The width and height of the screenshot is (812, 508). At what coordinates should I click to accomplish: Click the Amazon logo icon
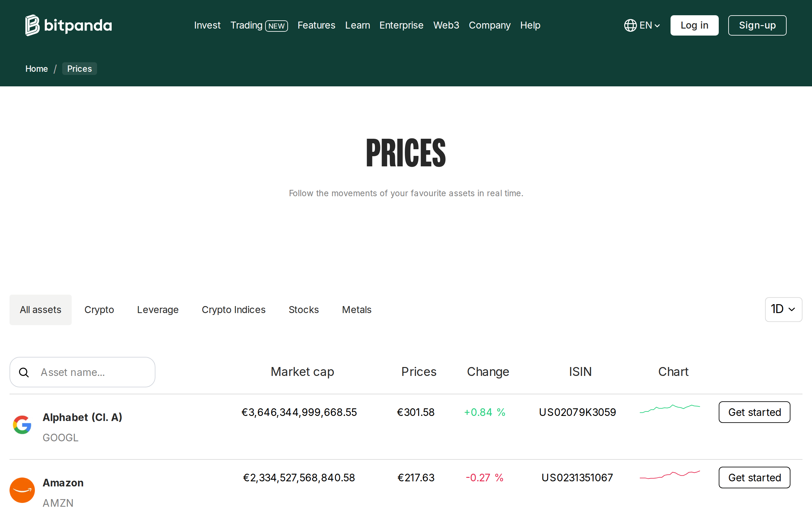22,490
